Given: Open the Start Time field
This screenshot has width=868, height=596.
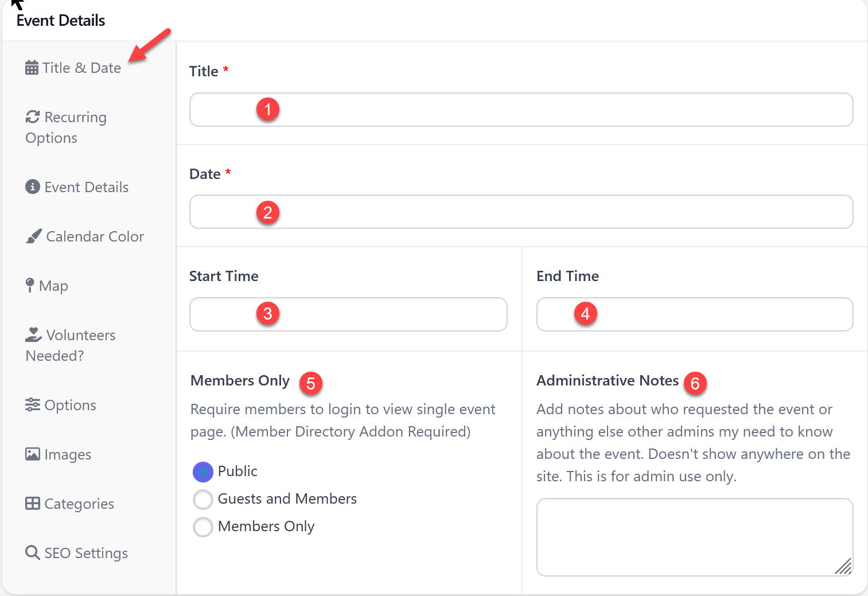Looking at the screenshot, I should [x=348, y=314].
